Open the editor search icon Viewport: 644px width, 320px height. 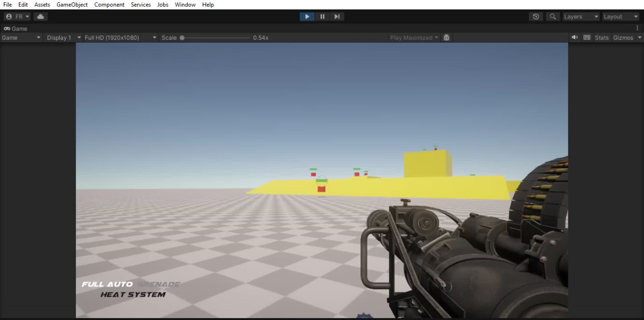coord(553,16)
